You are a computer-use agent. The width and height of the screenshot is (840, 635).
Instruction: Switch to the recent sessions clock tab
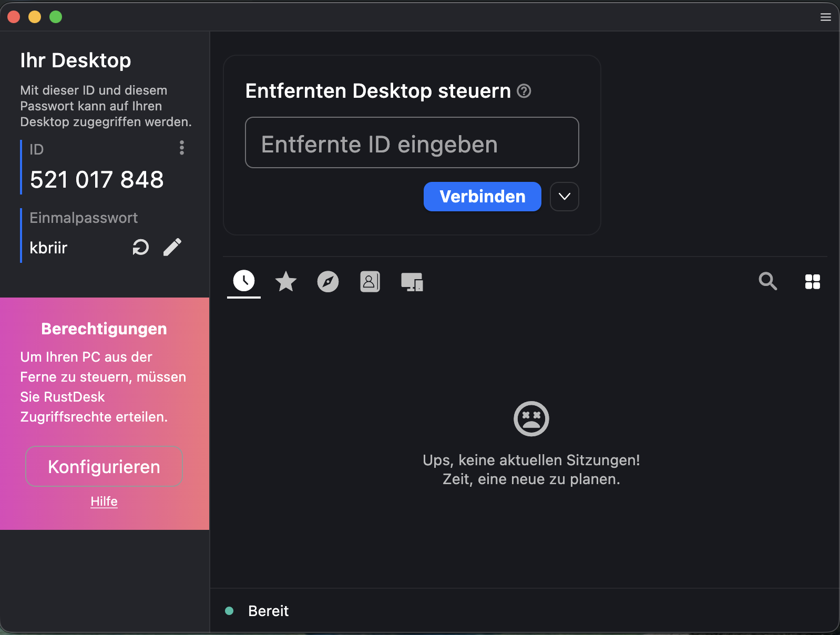pyautogui.click(x=244, y=281)
